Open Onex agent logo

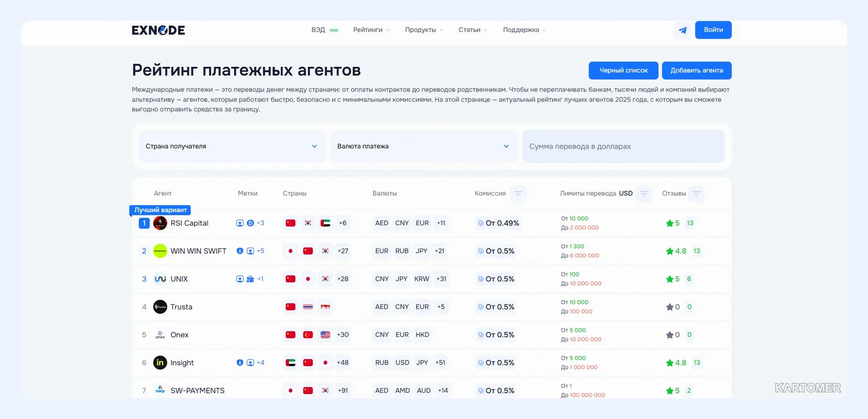pos(160,335)
